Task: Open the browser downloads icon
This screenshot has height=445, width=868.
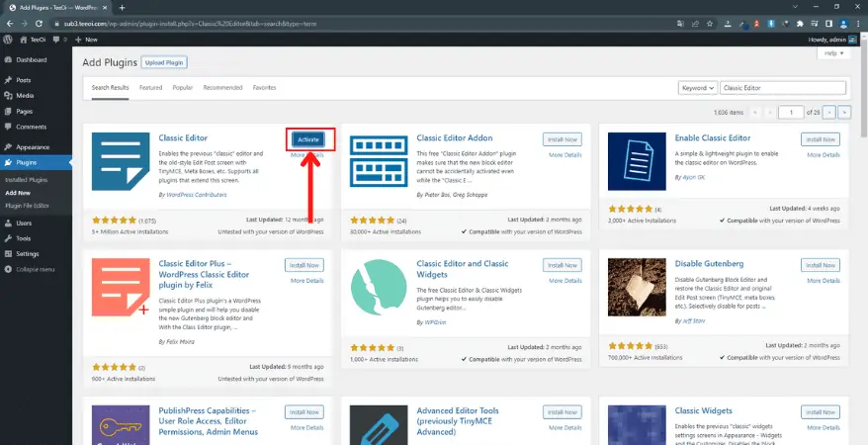Action: click(728, 24)
